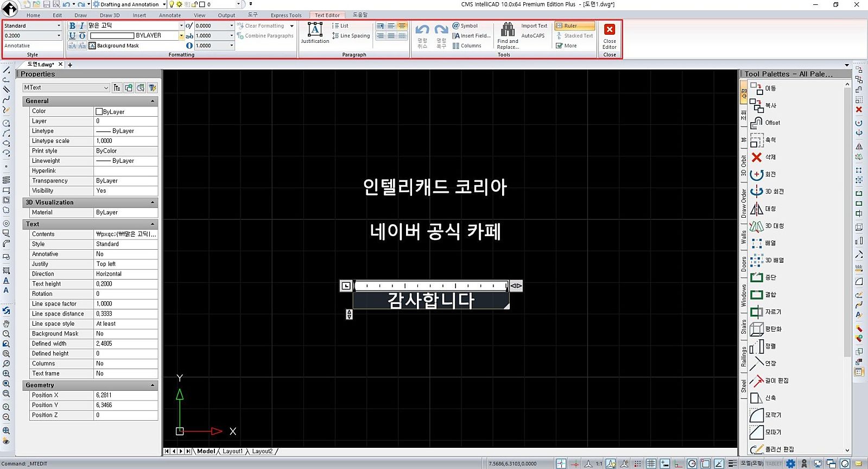The height and width of the screenshot is (469, 868).
Task: Select the 3D 회전 tool in Tool Palettes
Action: (x=767, y=191)
